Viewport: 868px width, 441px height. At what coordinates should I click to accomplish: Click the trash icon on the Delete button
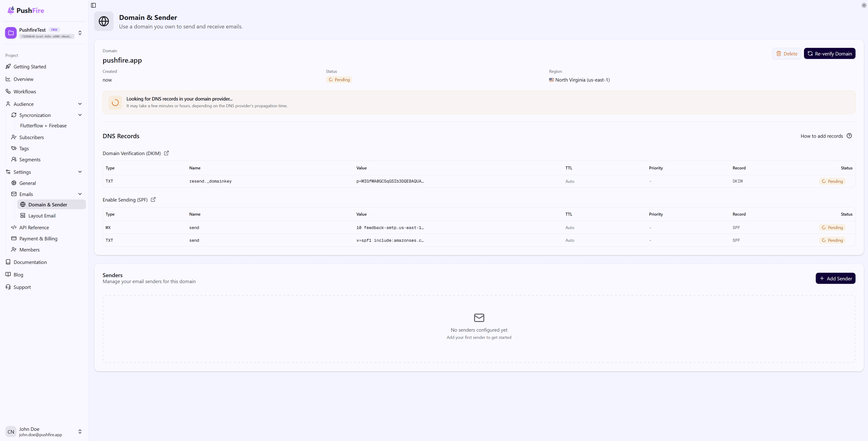[778, 54]
